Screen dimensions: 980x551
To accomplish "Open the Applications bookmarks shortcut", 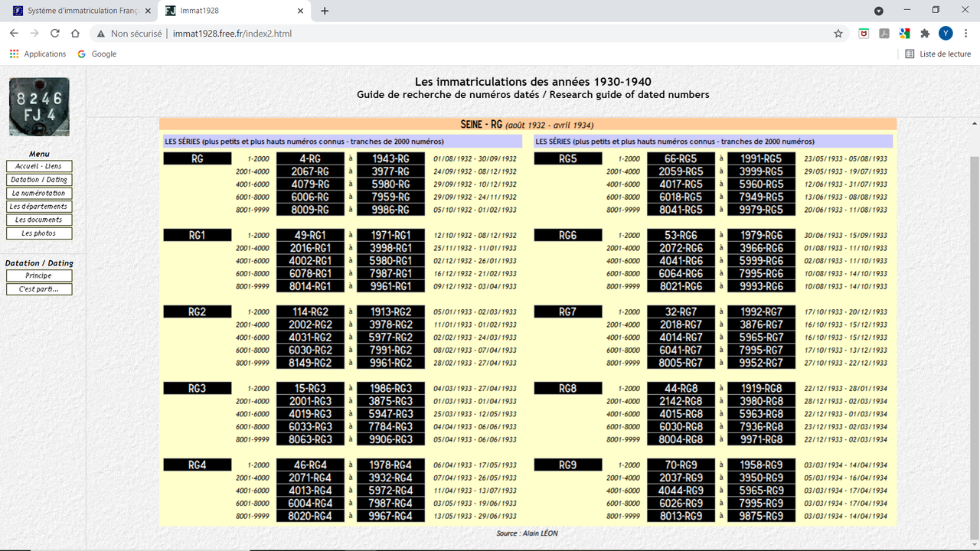I will point(38,54).
